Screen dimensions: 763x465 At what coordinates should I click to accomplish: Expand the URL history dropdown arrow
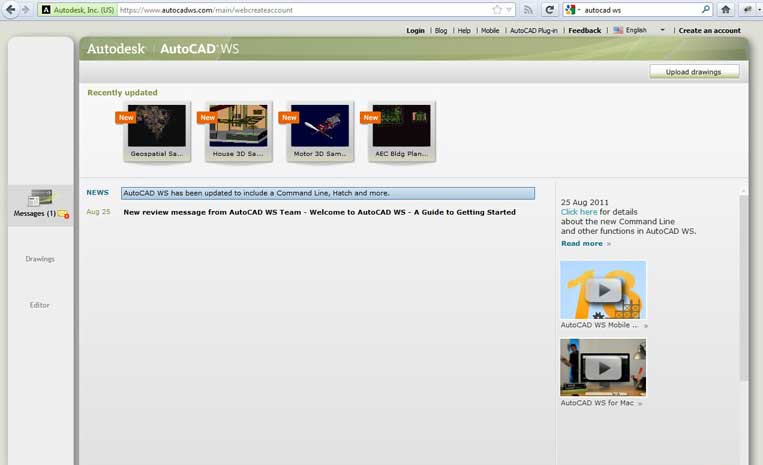pos(510,9)
